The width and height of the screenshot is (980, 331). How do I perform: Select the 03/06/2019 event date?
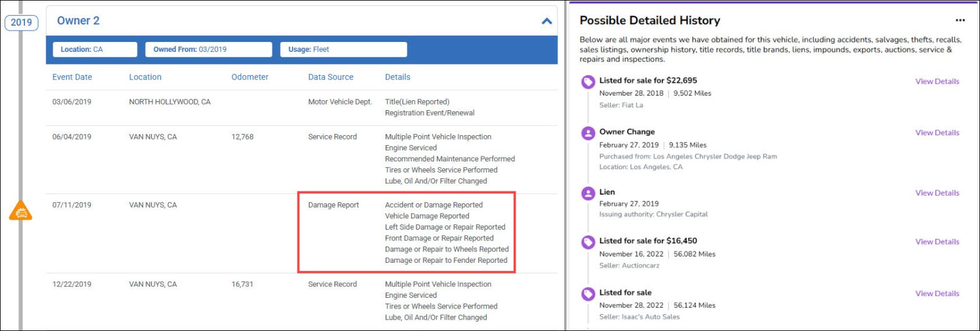click(72, 101)
